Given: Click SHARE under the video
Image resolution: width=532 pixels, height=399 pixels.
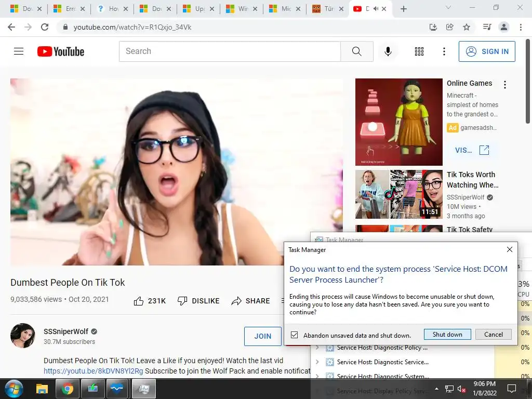Looking at the screenshot, I should (250, 301).
